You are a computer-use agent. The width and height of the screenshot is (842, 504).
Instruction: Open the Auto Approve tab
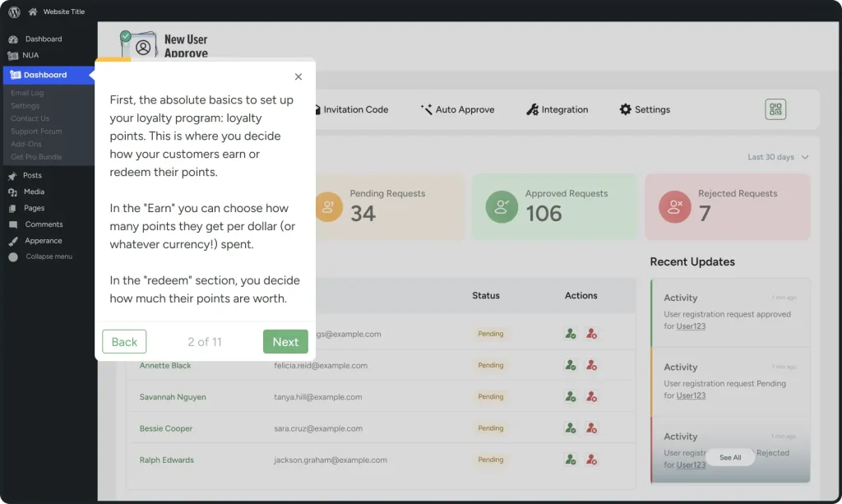coord(457,109)
